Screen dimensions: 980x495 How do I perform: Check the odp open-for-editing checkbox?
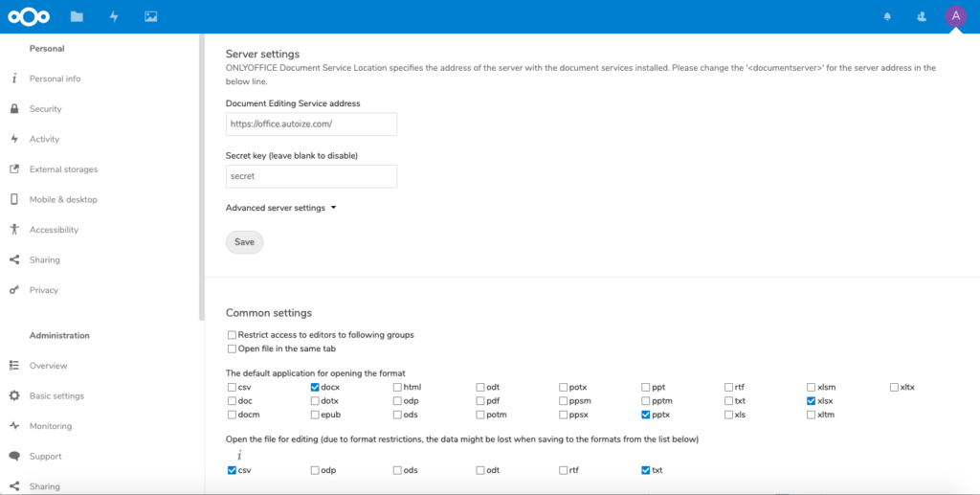pos(315,471)
